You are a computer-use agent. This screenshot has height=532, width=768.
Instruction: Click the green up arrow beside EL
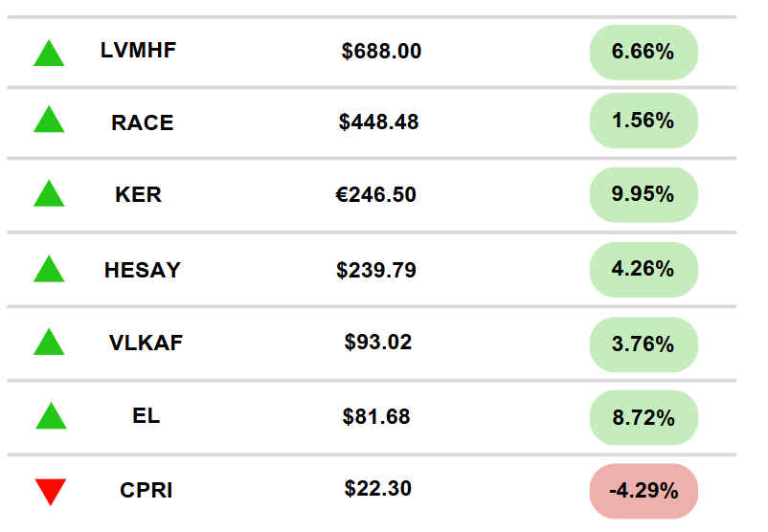(x=51, y=415)
